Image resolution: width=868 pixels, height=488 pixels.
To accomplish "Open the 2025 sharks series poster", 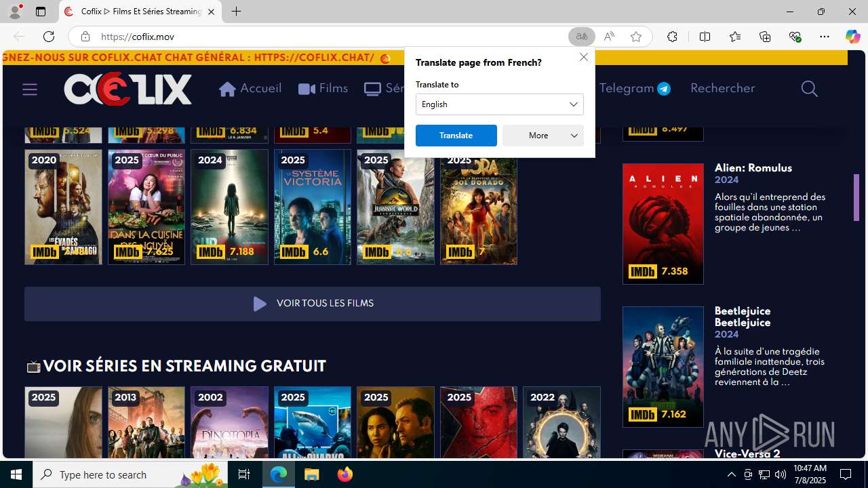I will click(x=313, y=423).
